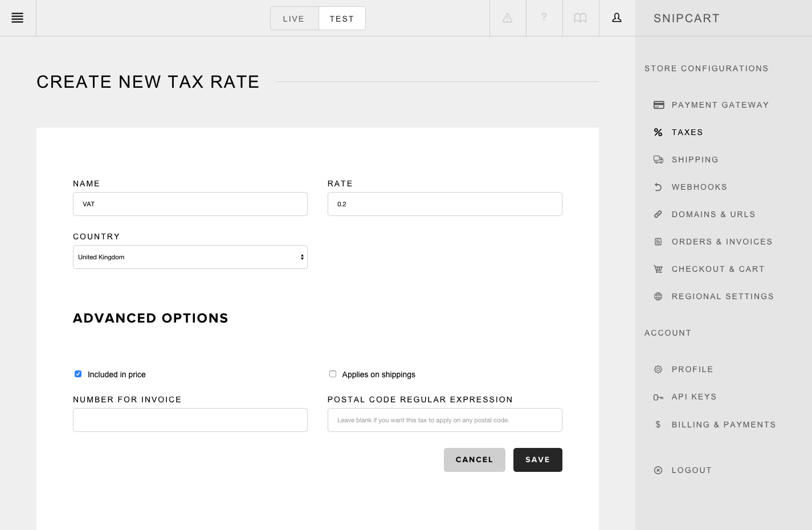812x530 pixels.
Task: Click the Orders & Invoices receipt icon
Action: 658,242
